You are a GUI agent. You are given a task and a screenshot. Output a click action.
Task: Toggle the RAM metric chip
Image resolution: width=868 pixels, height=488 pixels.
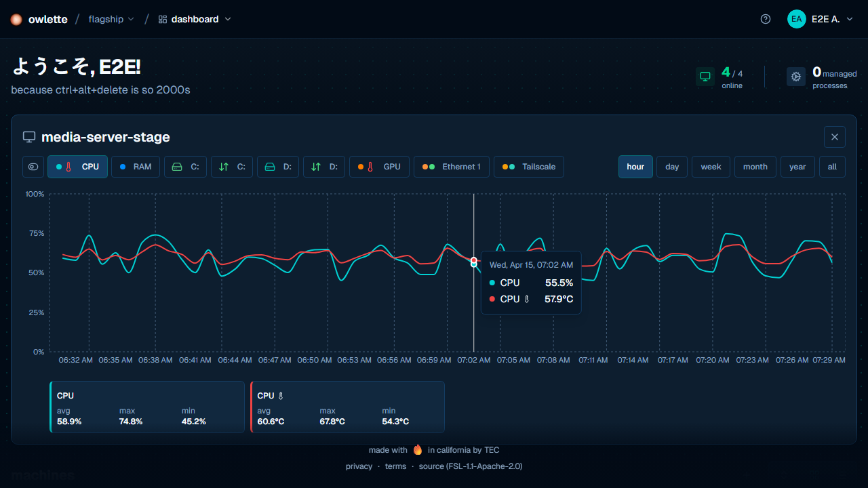tap(136, 167)
